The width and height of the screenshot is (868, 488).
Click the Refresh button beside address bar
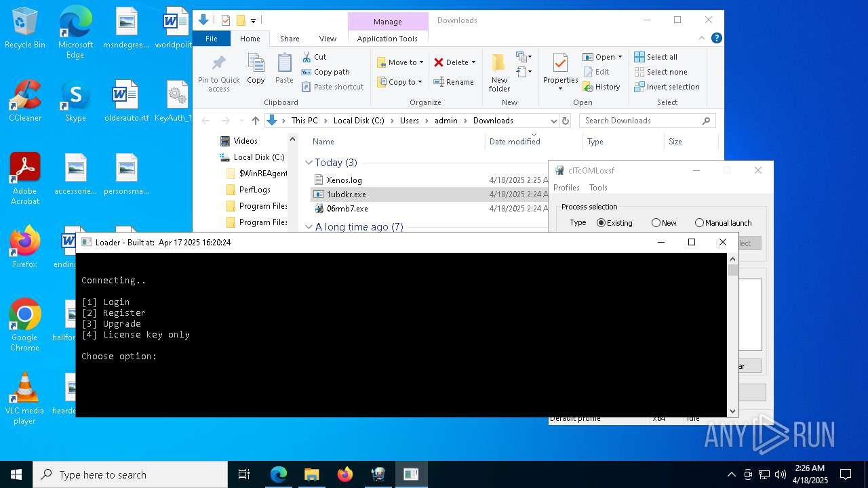click(x=566, y=121)
